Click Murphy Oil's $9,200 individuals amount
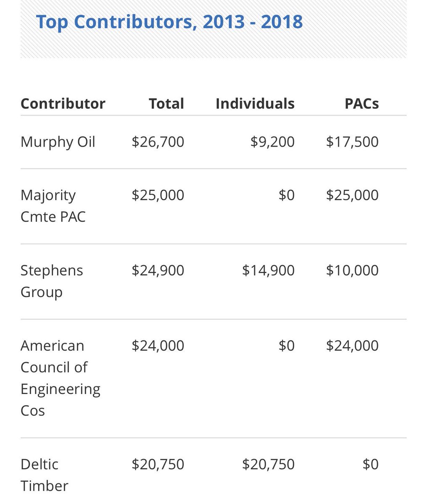The image size is (427, 504). [272, 142]
